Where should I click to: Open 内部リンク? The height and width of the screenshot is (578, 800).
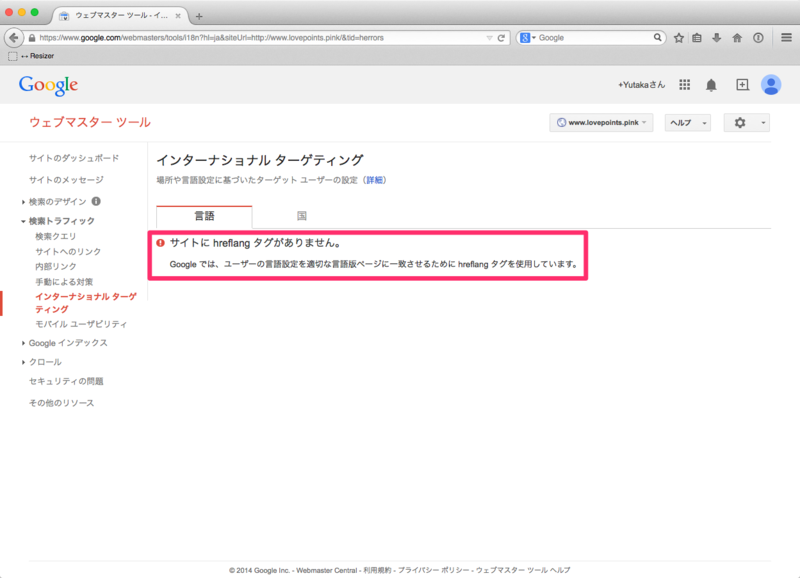pyautogui.click(x=56, y=266)
